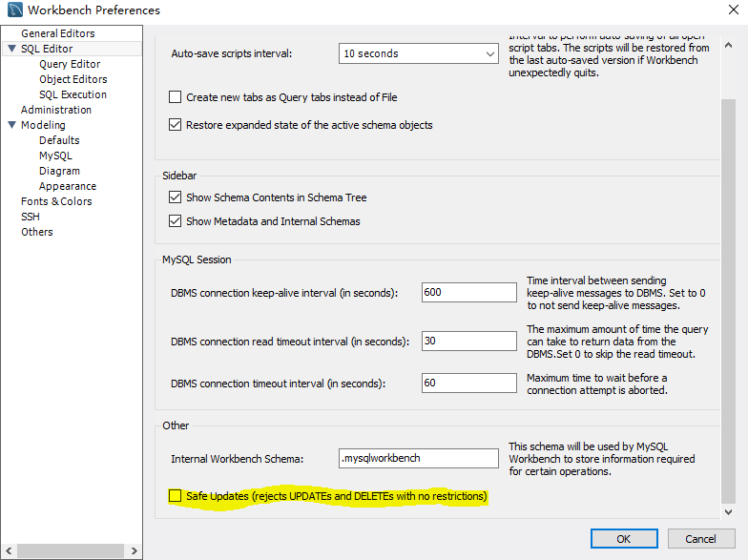Open Modeling MySQL page
Viewport: 748px width, 560px height.
(x=55, y=156)
